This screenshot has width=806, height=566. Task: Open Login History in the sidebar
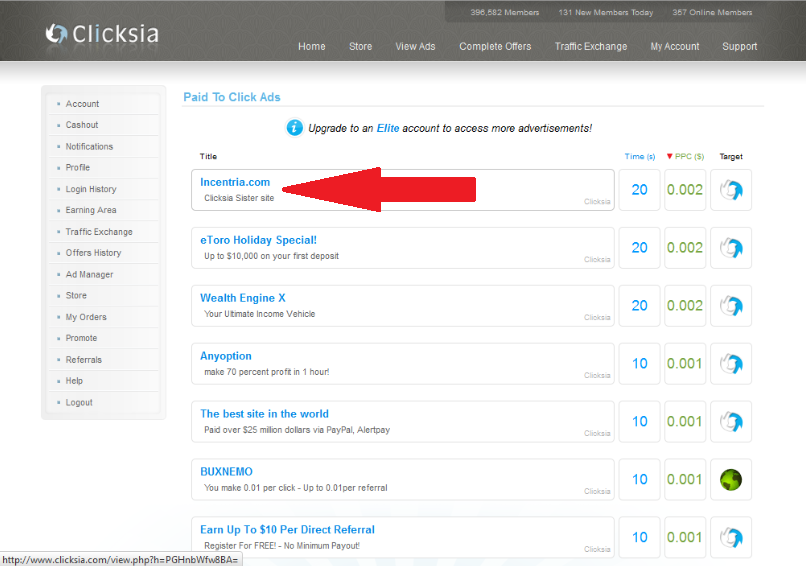91,189
